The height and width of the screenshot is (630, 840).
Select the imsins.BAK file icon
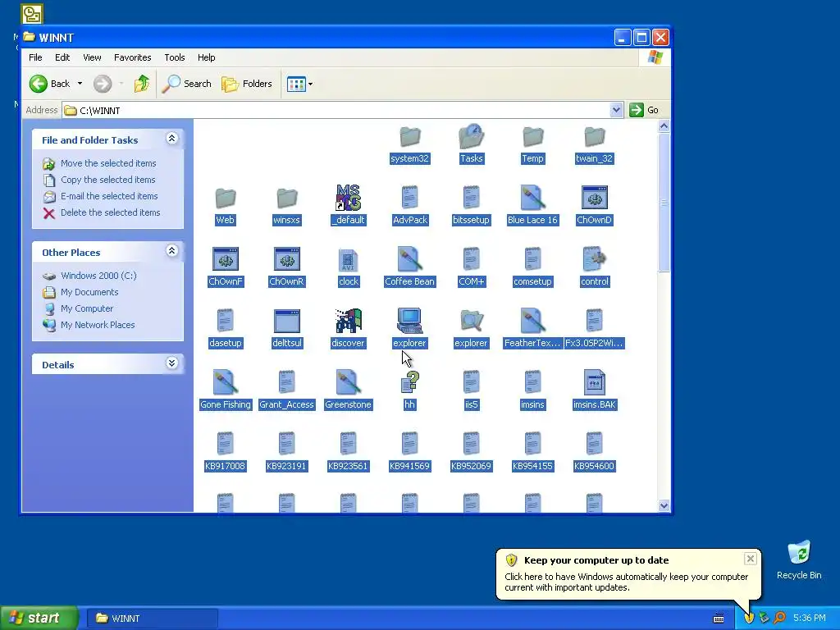(x=594, y=382)
